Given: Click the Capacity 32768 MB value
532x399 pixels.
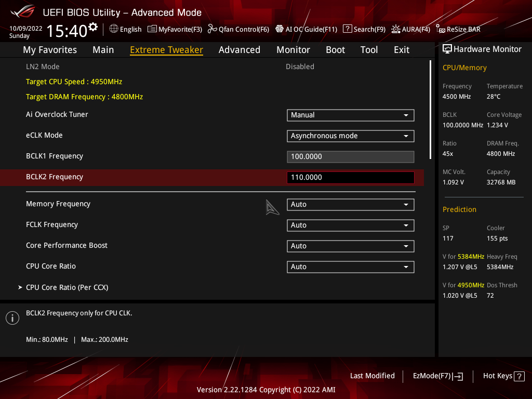Looking at the screenshot, I should coord(501,182).
